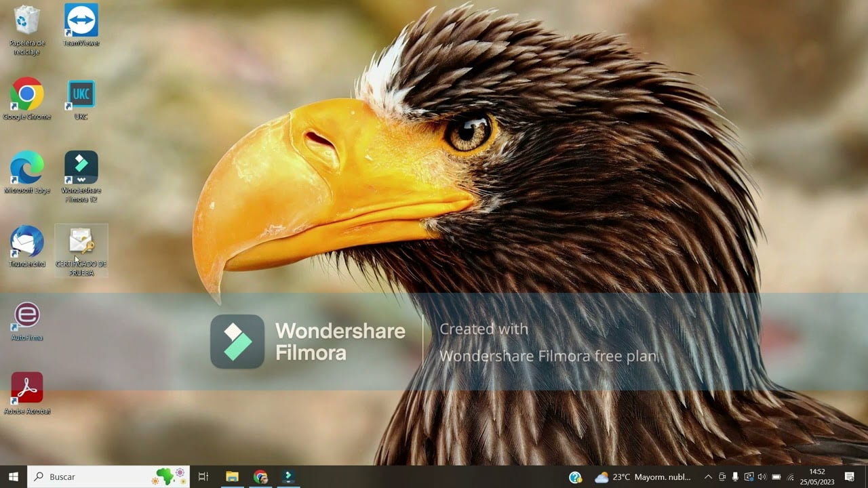868x488 pixels.
Task: Click the microphone tray icon
Action: point(735,477)
